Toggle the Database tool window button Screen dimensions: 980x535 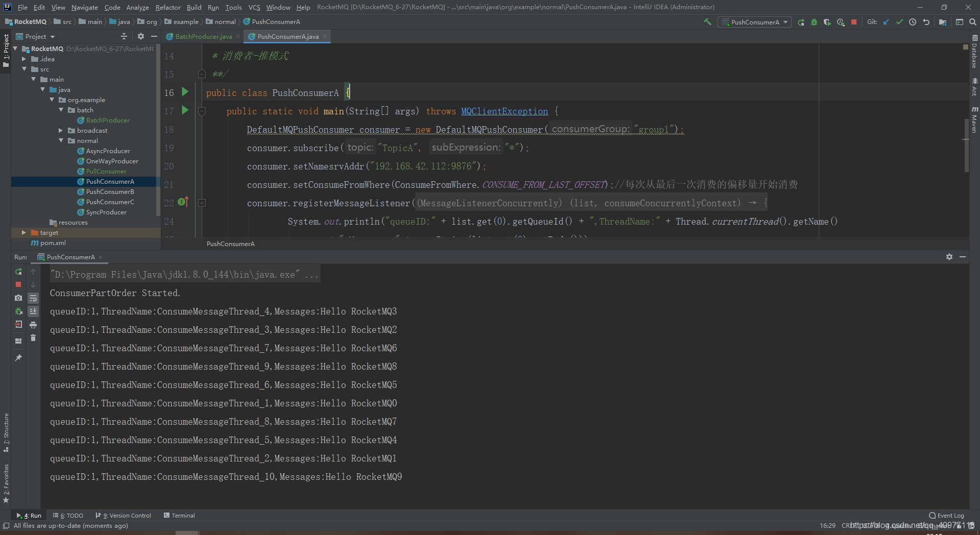(x=974, y=52)
